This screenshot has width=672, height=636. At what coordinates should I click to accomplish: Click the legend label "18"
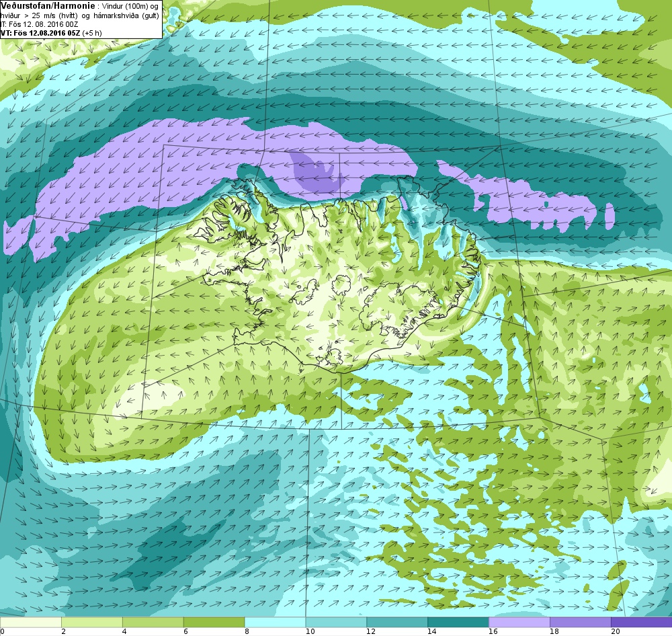(554, 631)
